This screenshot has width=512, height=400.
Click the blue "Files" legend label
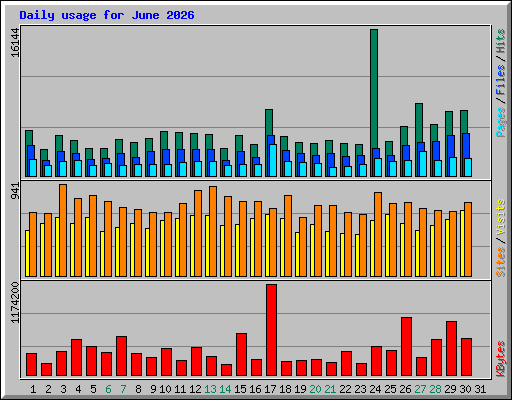click(x=500, y=80)
